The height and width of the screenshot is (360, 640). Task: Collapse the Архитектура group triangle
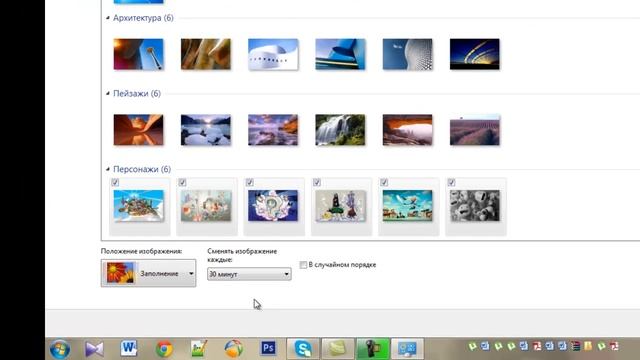point(108,18)
